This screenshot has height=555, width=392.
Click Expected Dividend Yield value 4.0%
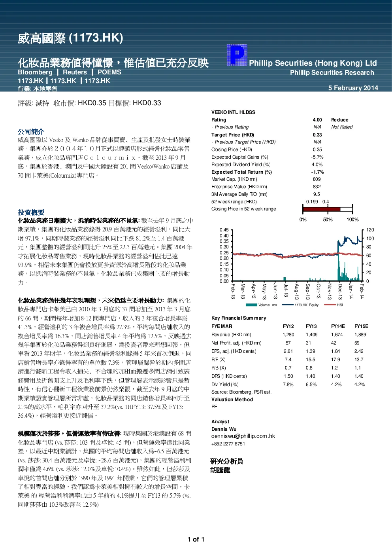[x=317, y=165]
